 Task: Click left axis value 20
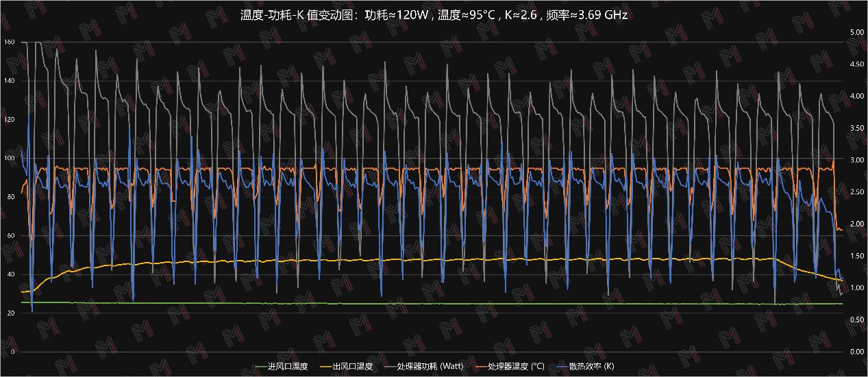click(11, 313)
